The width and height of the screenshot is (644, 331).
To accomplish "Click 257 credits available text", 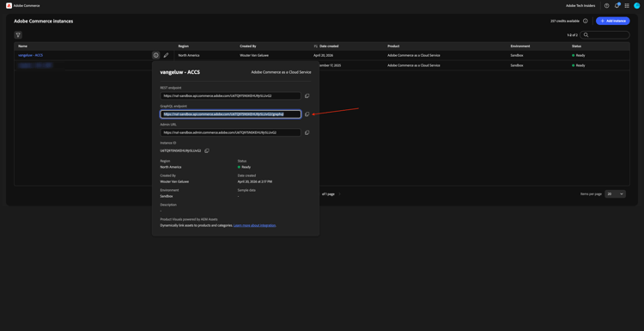I will click(565, 21).
